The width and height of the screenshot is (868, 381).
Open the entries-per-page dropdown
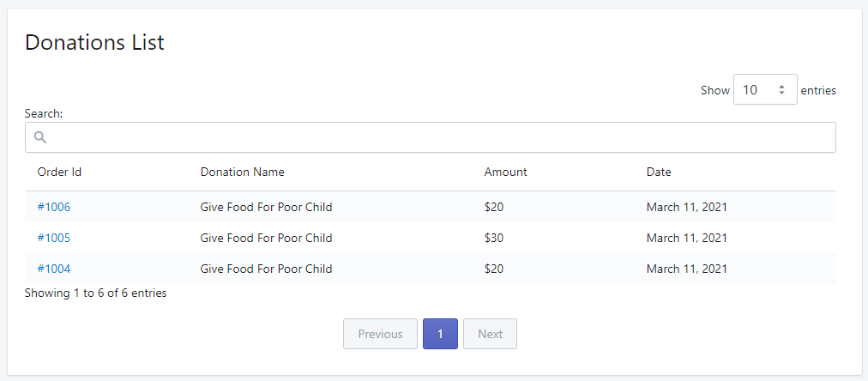(764, 89)
